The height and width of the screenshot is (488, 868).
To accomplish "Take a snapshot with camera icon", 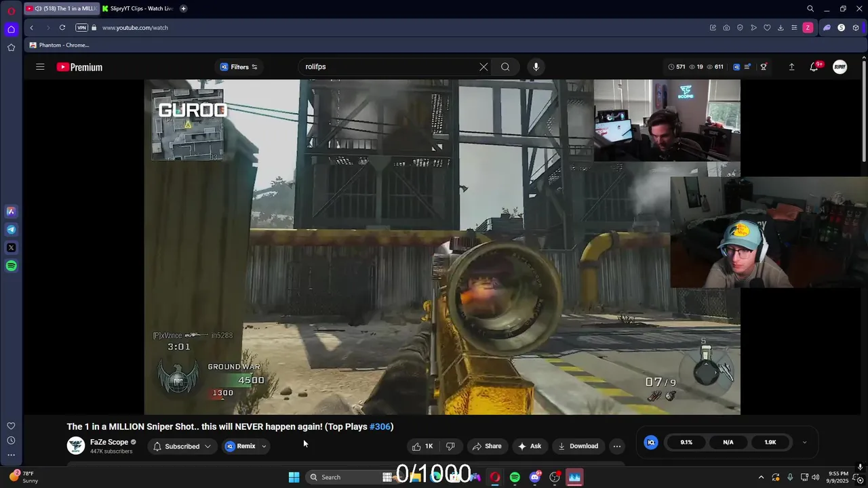I will (726, 28).
